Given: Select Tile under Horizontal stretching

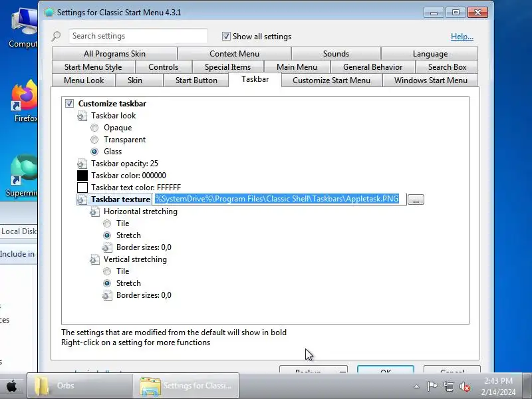Looking at the screenshot, I should (107, 223).
